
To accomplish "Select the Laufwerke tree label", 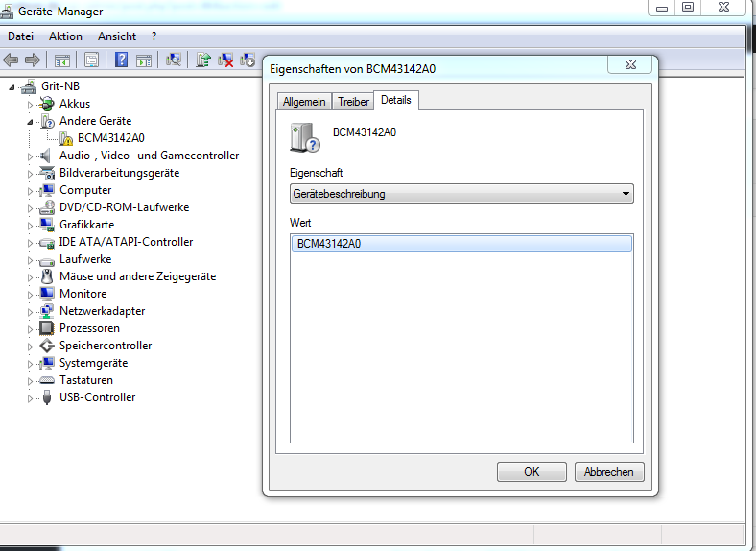I will [85, 259].
